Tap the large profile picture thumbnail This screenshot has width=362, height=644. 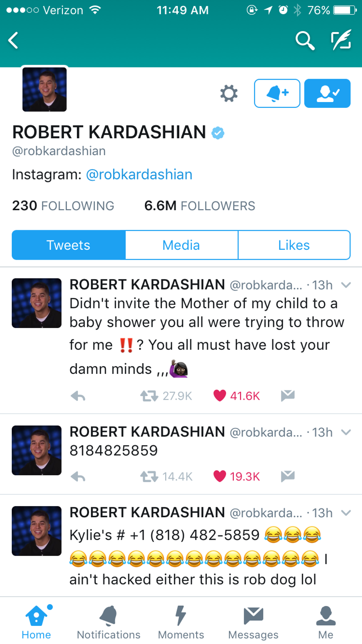pos(45,89)
